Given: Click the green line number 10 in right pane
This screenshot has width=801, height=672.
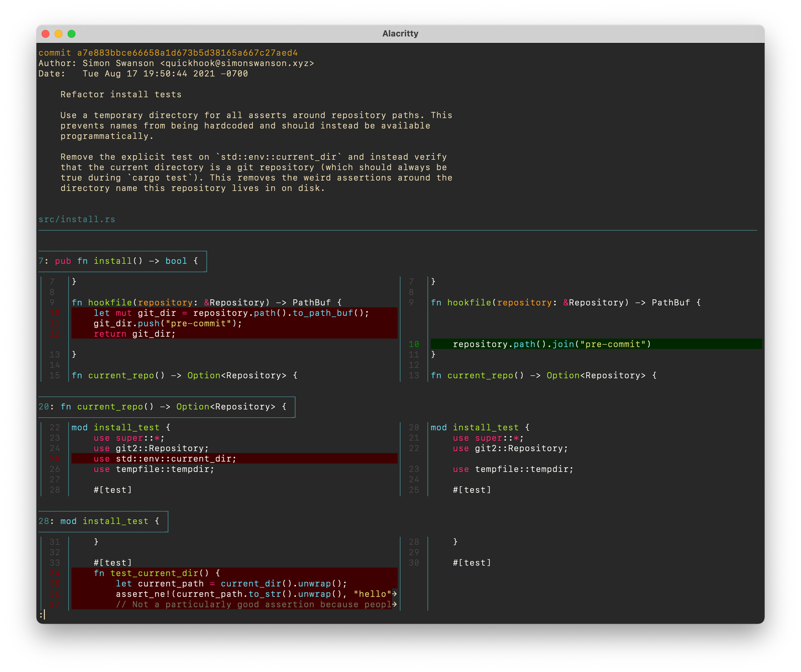Looking at the screenshot, I should coord(414,344).
